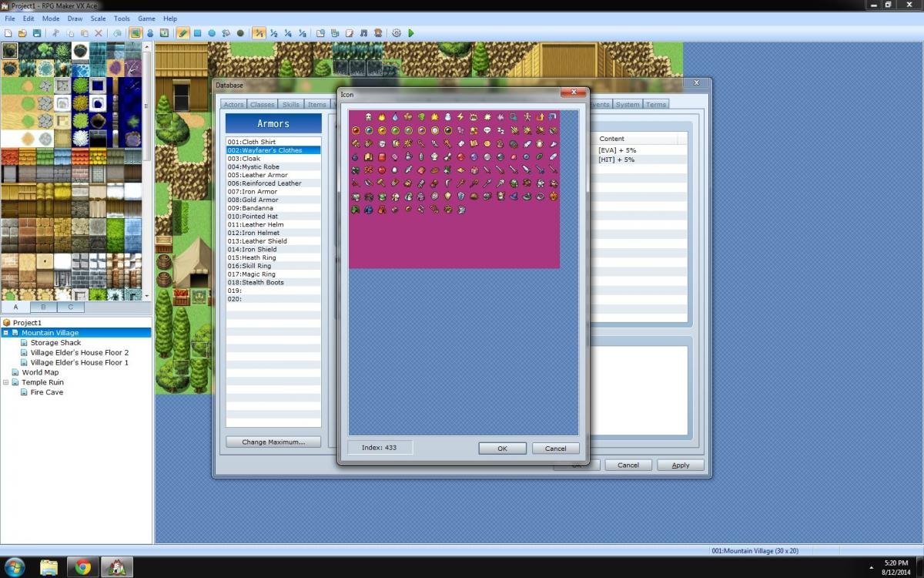Screen dimensions: 924x578
Task: Select the skull icon in Icon picker
Action: click(x=368, y=117)
